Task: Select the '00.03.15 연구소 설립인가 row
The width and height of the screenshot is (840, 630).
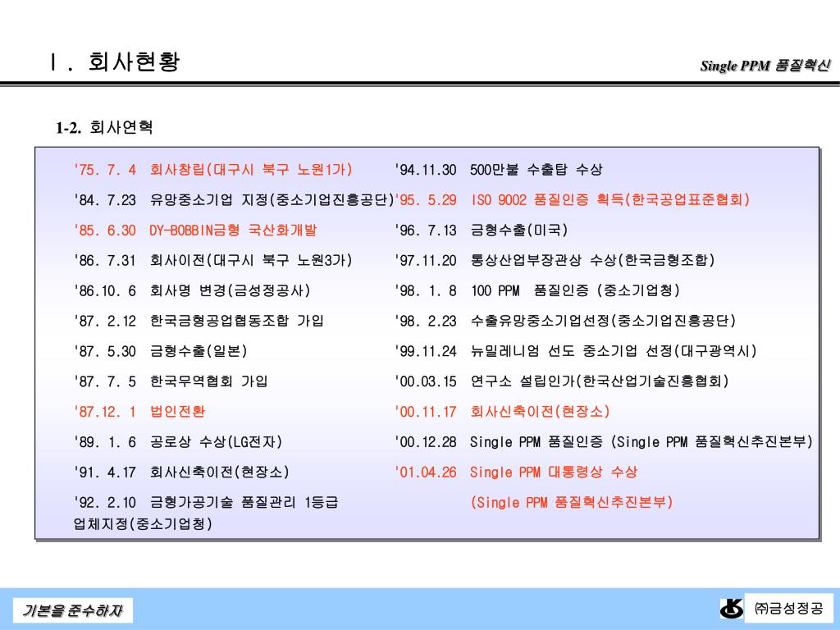Action: [561, 381]
